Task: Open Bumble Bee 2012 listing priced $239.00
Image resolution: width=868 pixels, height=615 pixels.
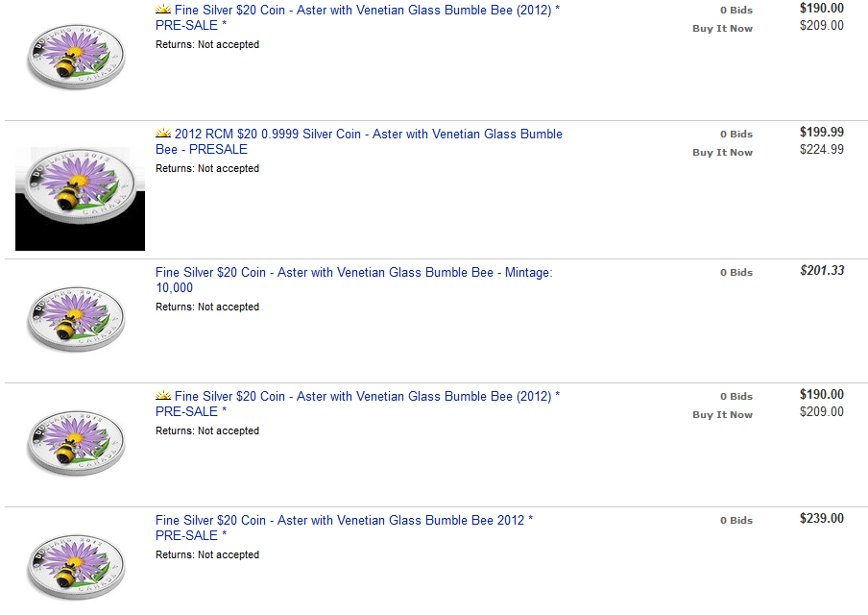Action: click(344, 528)
